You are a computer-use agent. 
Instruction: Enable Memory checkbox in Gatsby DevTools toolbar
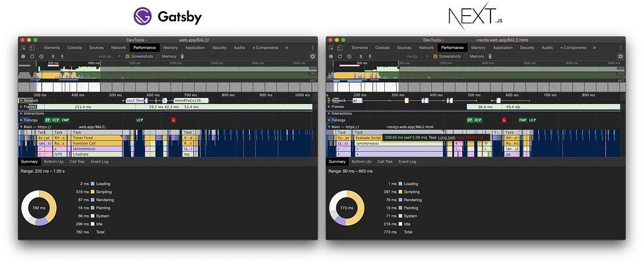(158, 56)
